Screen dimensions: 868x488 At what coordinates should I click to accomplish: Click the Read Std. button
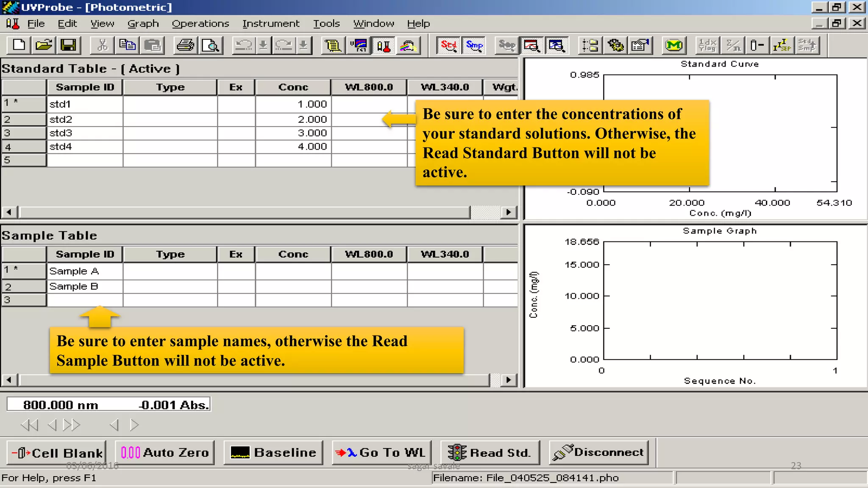[490, 453]
